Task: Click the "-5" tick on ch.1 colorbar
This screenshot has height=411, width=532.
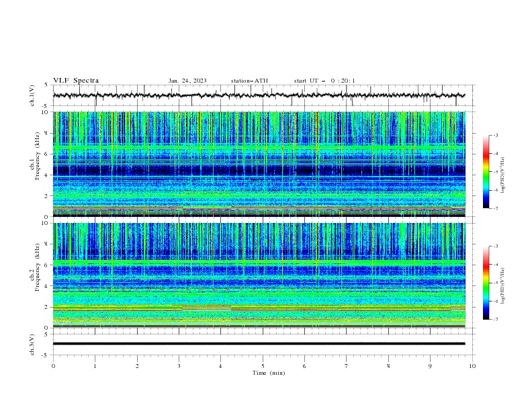Action: (495, 172)
